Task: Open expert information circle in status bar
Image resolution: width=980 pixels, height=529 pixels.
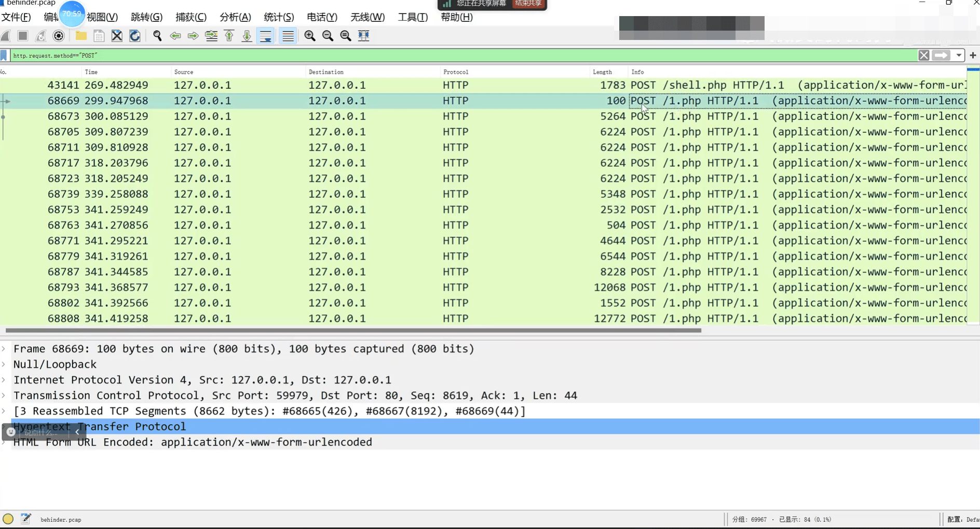Action: coord(8,519)
